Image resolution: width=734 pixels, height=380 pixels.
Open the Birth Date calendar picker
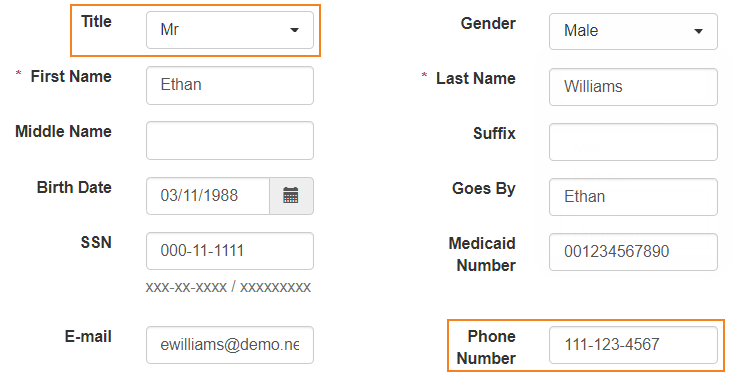tap(291, 196)
